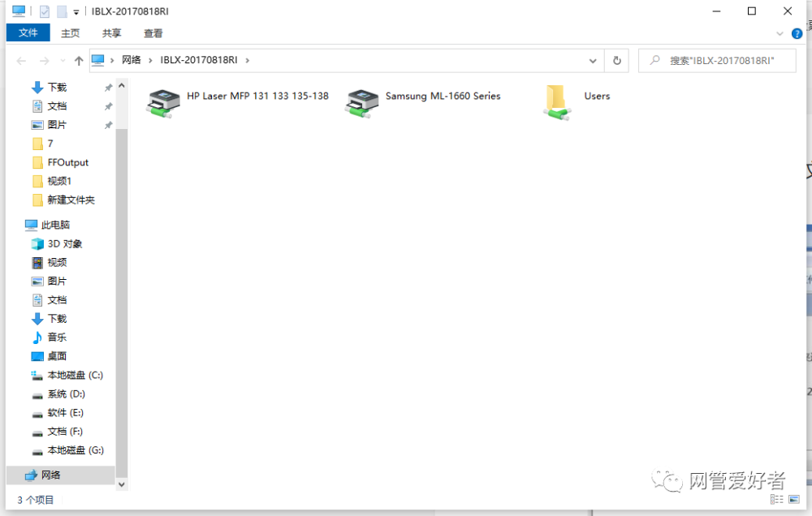
Task: Expand the ribbon with the chevron arrow
Action: (x=780, y=34)
